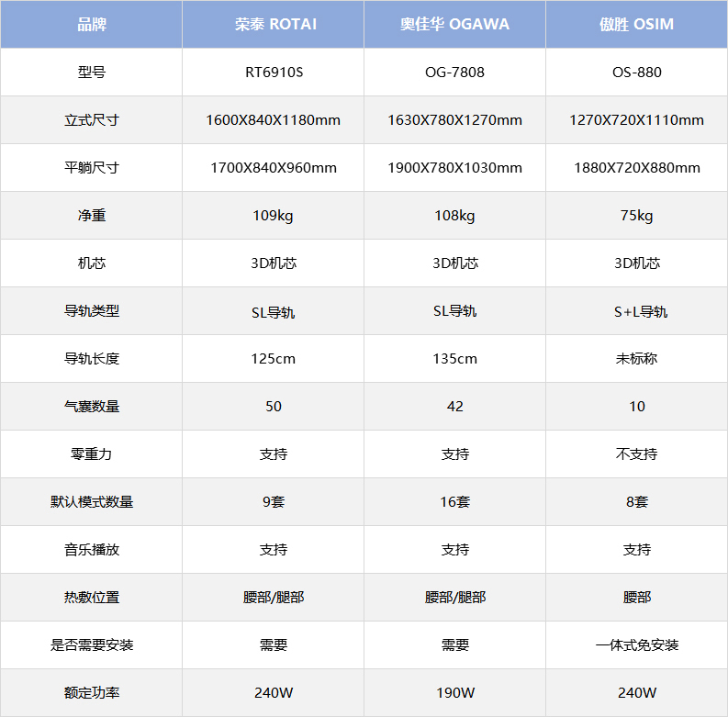Image resolution: width=728 pixels, height=717 pixels.
Task: Select SL导轨 in the OGAWA column
Action: coord(454,311)
